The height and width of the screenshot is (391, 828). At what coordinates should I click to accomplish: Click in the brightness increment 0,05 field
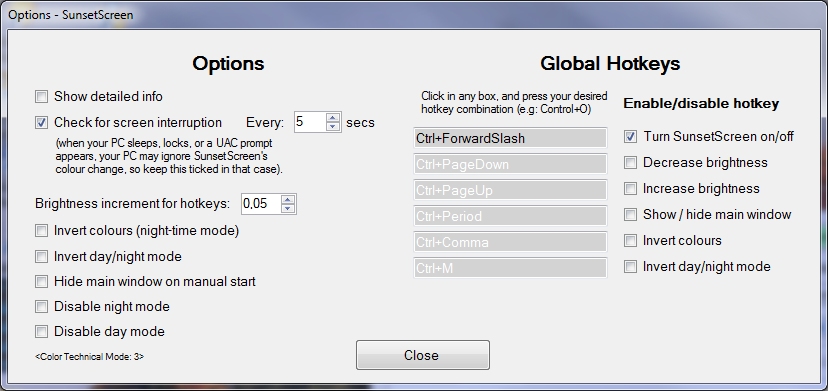[261, 204]
